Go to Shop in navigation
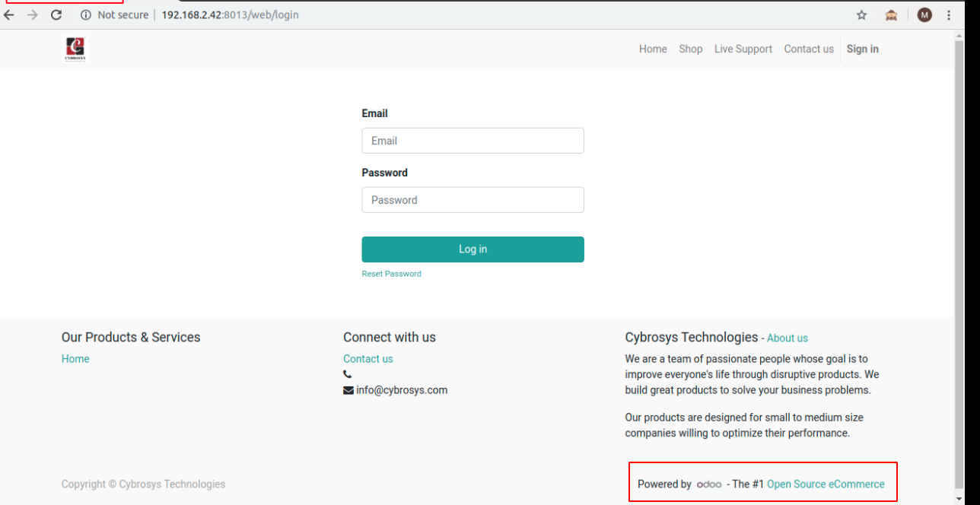The width and height of the screenshot is (980, 505). (x=691, y=49)
